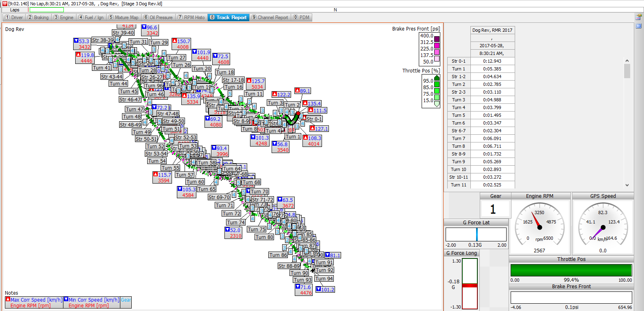Click the blue min speed icon in Notes legend

[66, 300]
